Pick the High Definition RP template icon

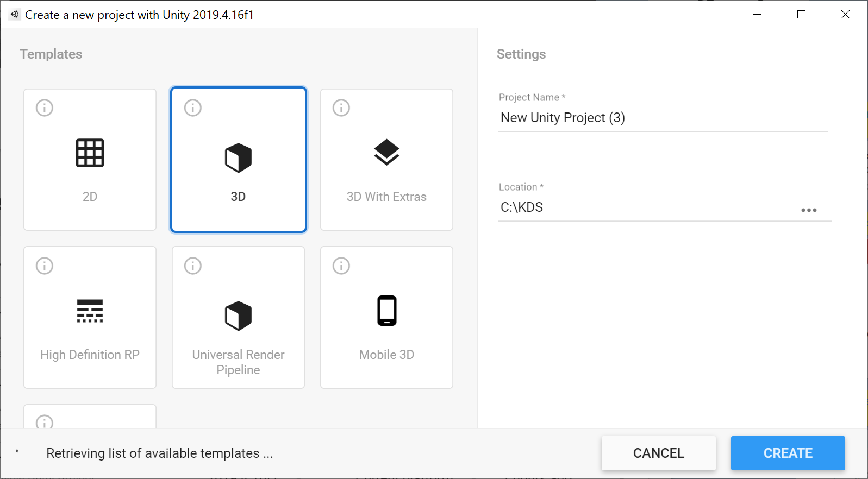[x=90, y=311]
